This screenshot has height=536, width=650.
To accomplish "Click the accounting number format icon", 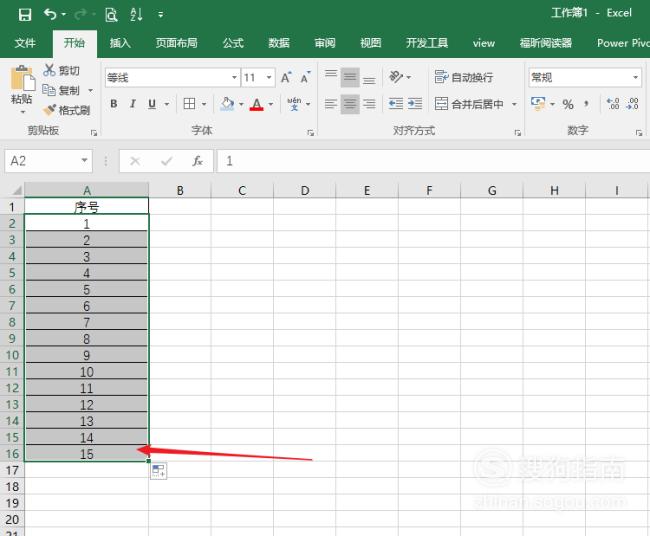I will point(538,104).
